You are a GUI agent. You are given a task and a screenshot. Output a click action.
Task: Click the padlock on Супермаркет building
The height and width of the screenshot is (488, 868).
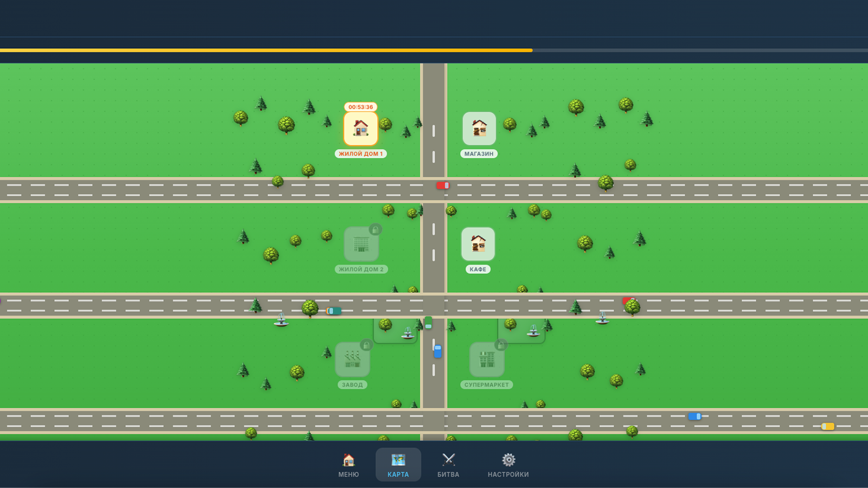tap(500, 344)
